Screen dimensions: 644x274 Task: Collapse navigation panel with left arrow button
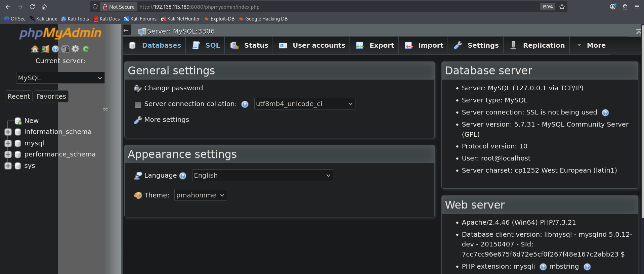click(126, 31)
